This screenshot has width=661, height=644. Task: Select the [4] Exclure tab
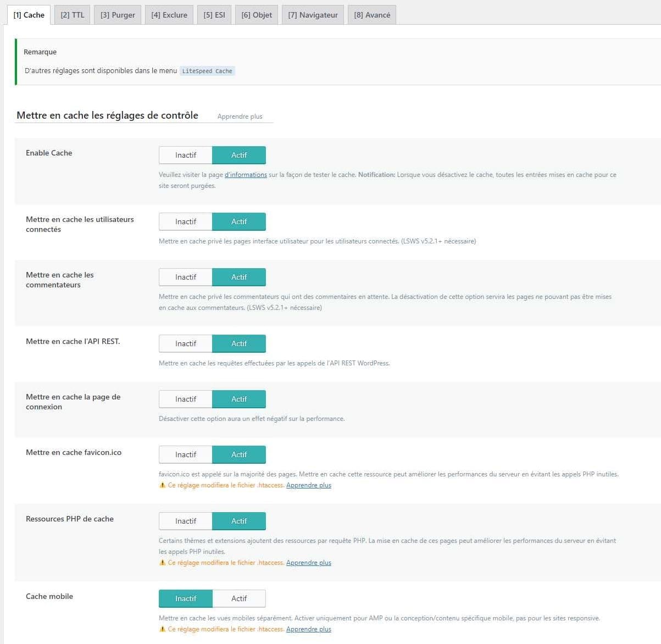tap(169, 15)
